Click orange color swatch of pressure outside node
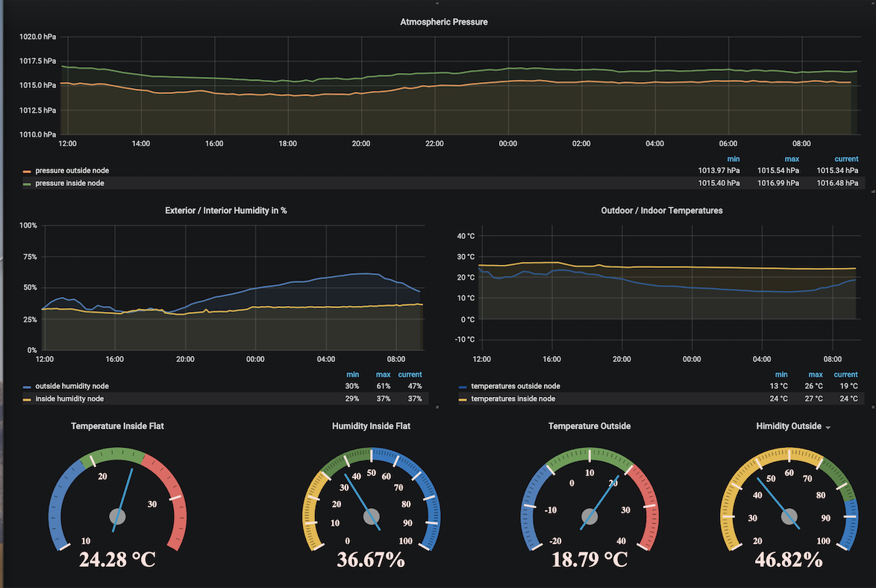The width and height of the screenshot is (876, 588). tap(27, 172)
